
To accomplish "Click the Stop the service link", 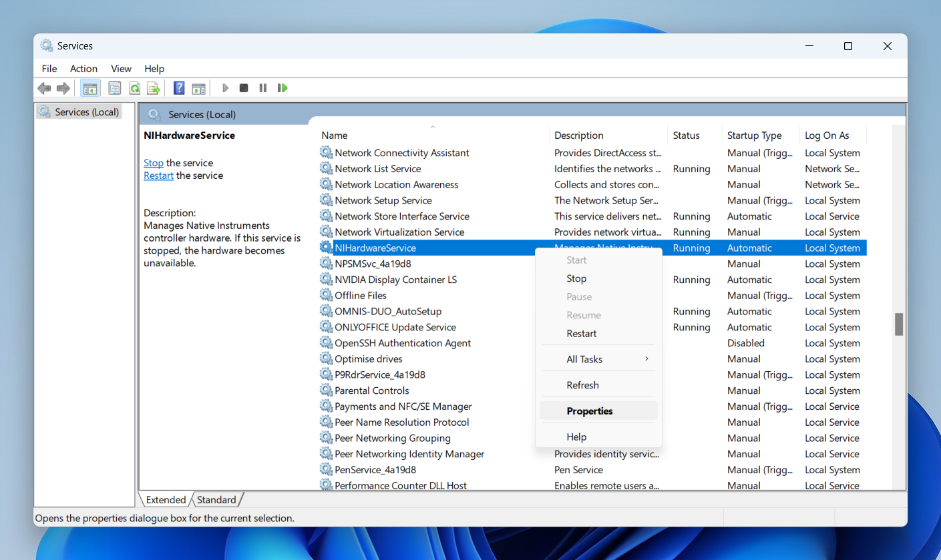I will (154, 163).
